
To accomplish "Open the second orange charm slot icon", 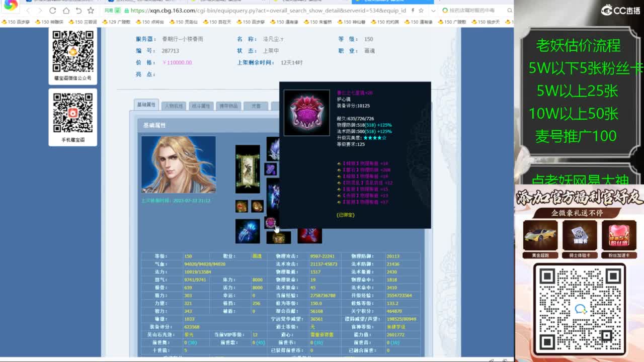I will [257, 206].
